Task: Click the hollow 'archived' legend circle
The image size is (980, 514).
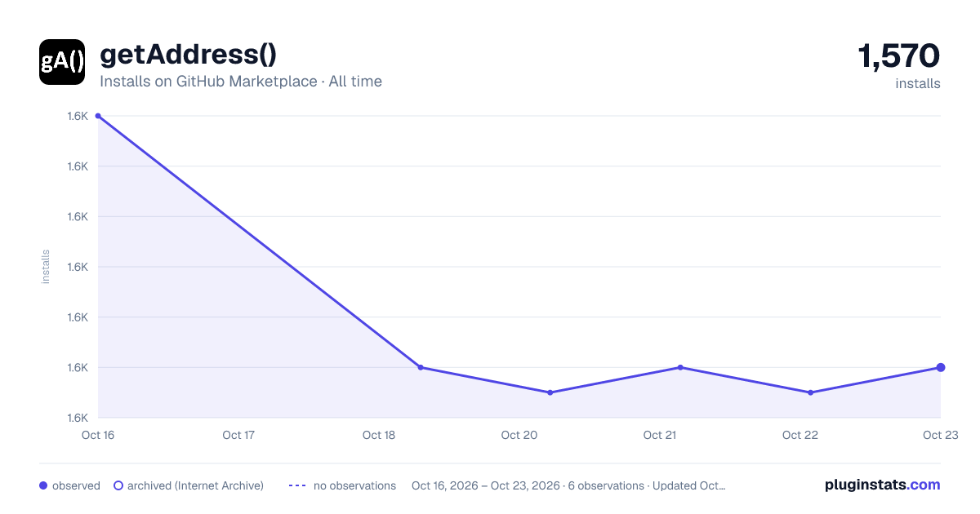Action: 118,485
